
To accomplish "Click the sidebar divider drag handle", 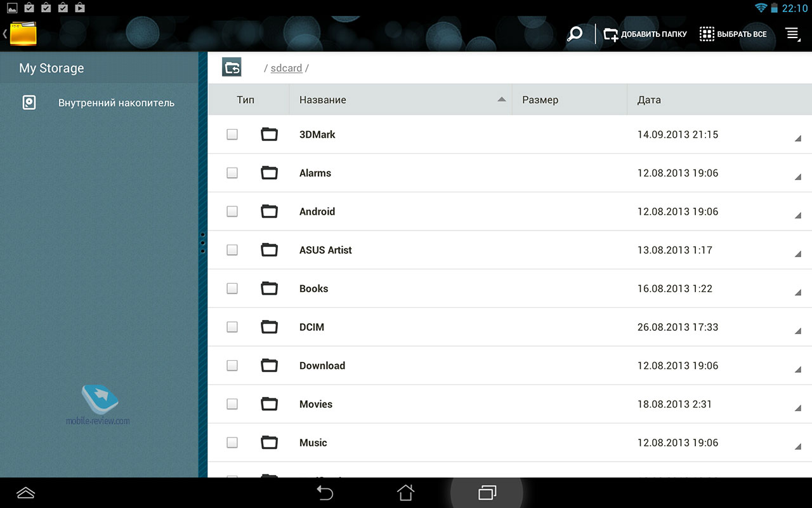I will click(x=203, y=243).
